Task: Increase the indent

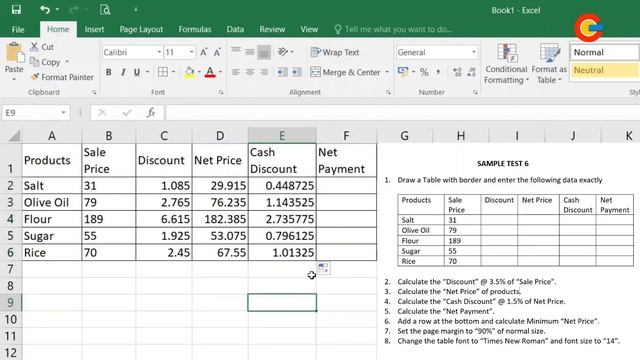Action: [x=297, y=72]
